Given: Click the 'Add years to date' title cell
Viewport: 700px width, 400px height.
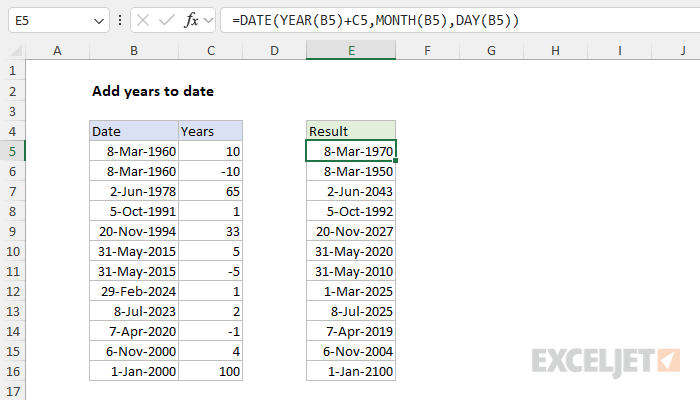Looking at the screenshot, I should coord(153,91).
